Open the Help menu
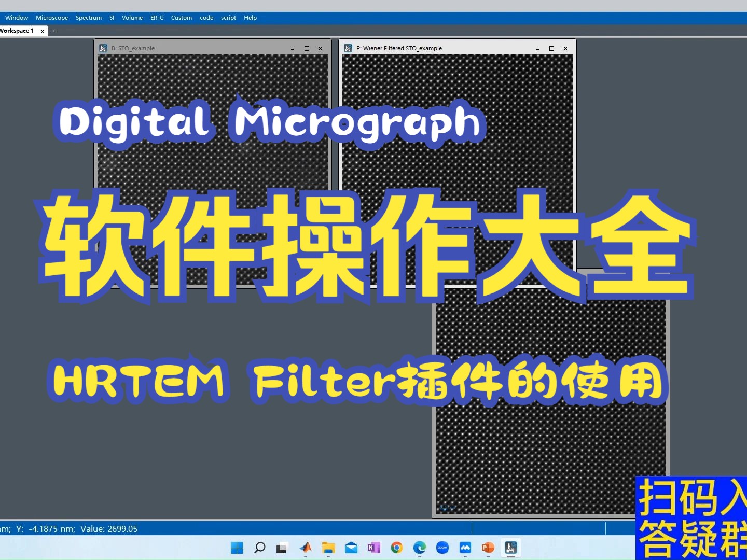This screenshot has height=560, width=747. pos(250,18)
